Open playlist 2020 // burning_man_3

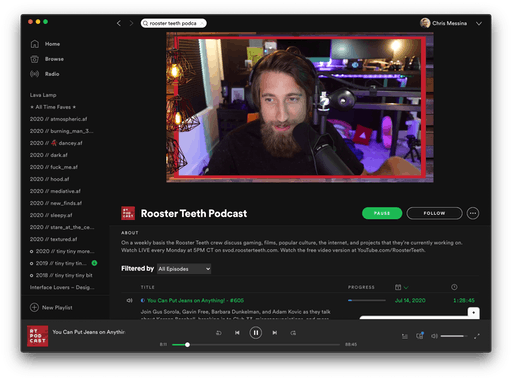[x=61, y=131]
